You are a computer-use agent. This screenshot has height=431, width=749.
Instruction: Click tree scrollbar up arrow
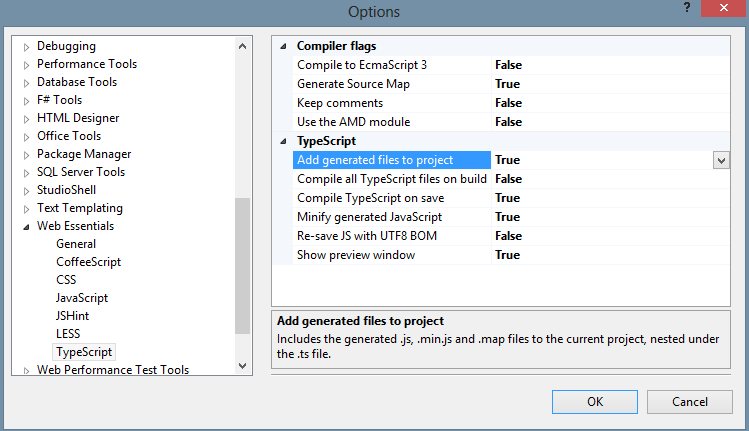(x=243, y=46)
